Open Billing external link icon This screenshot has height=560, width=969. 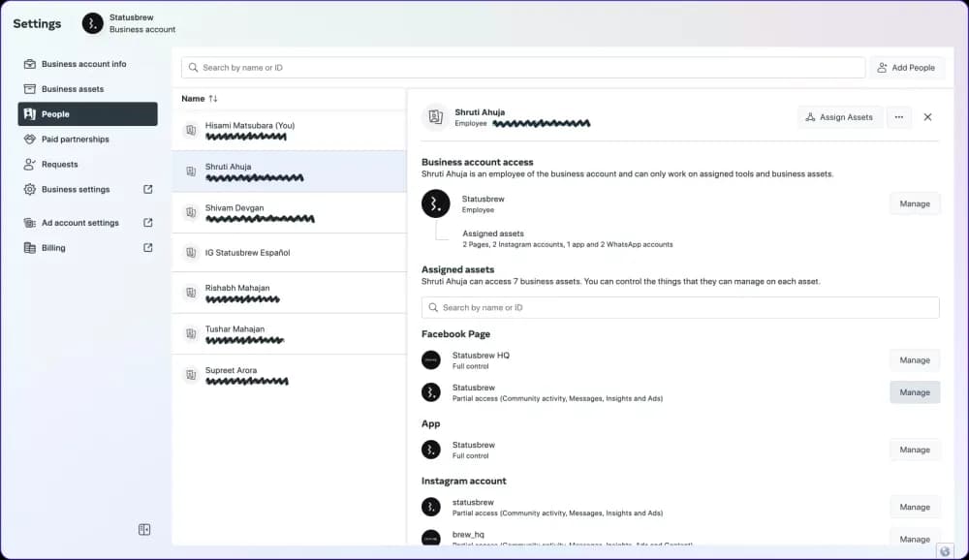point(148,248)
